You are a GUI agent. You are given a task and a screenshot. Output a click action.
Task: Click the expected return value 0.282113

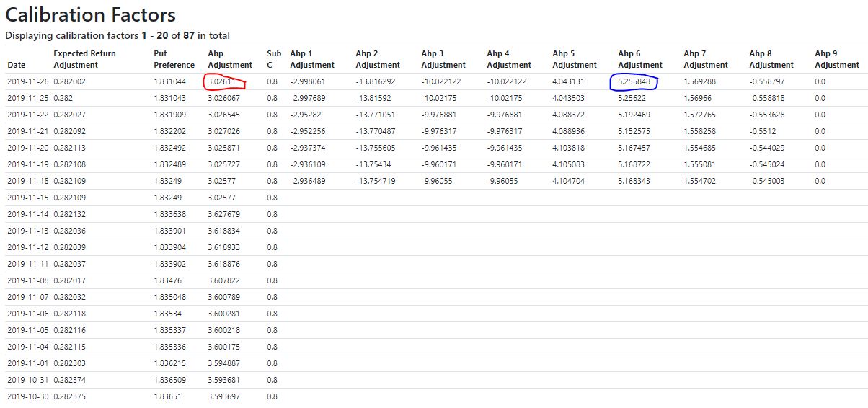coord(69,148)
